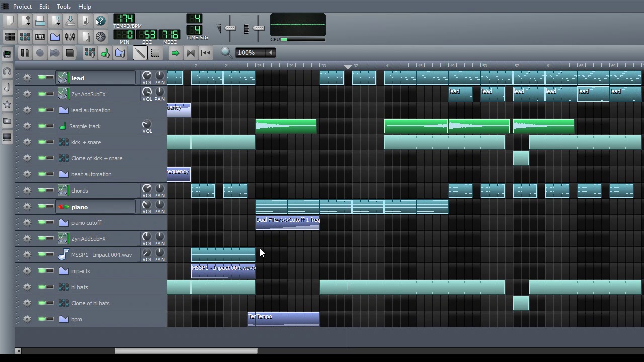Open the Project menu
Screen dimensions: 644x362
[x=22, y=7]
